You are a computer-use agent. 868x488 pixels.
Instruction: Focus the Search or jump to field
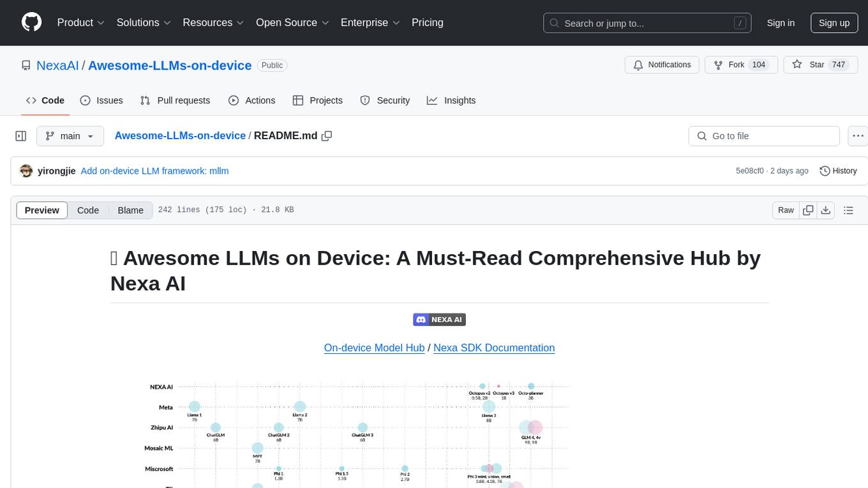click(x=648, y=23)
